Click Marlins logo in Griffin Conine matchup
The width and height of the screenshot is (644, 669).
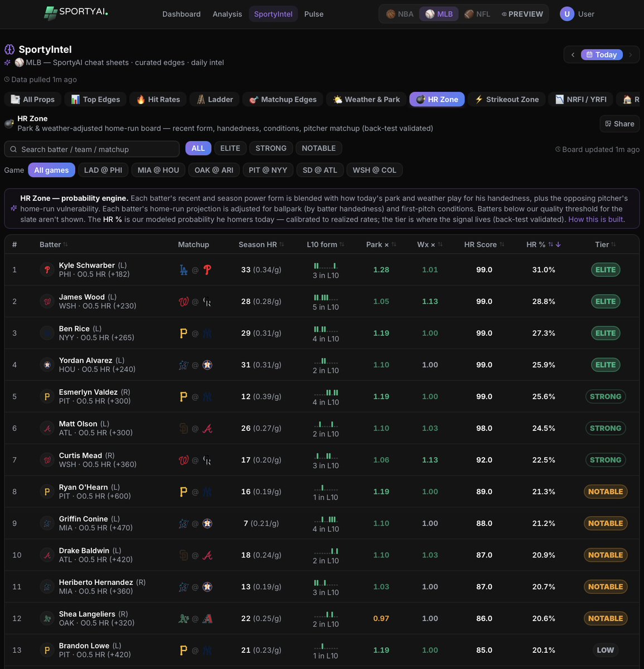(183, 523)
